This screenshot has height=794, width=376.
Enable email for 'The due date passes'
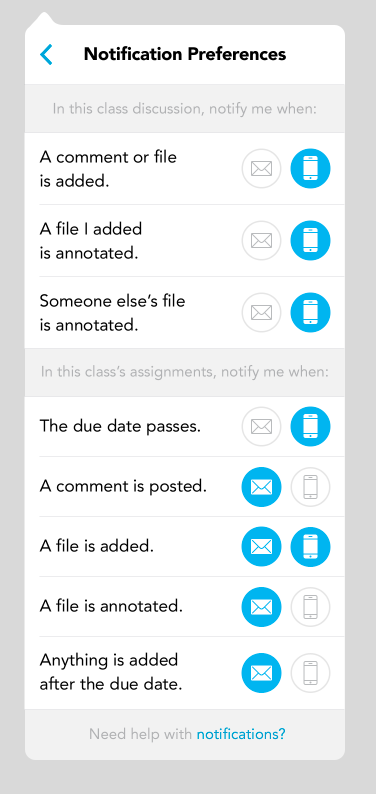click(261, 426)
